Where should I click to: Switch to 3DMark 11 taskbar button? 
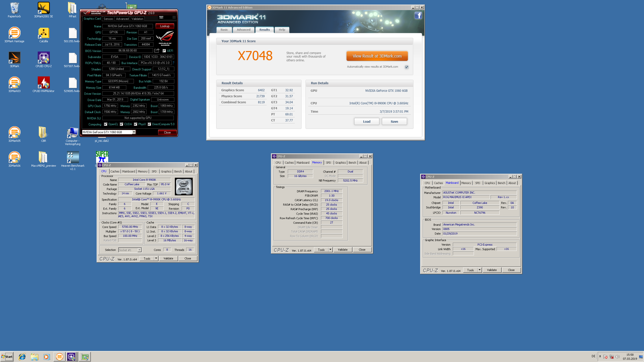pos(60,357)
